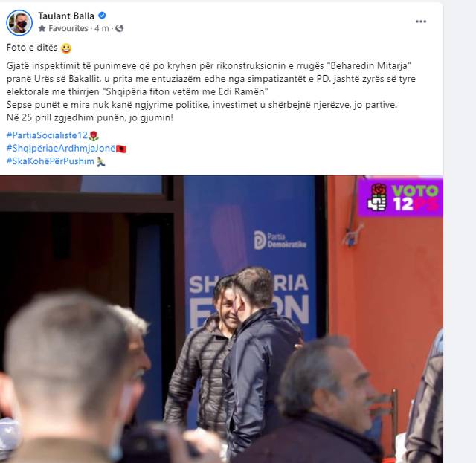Screen dimensions: 476x463
Task: Click the VOTO 12 PS badge on photo
Action: pos(400,197)
